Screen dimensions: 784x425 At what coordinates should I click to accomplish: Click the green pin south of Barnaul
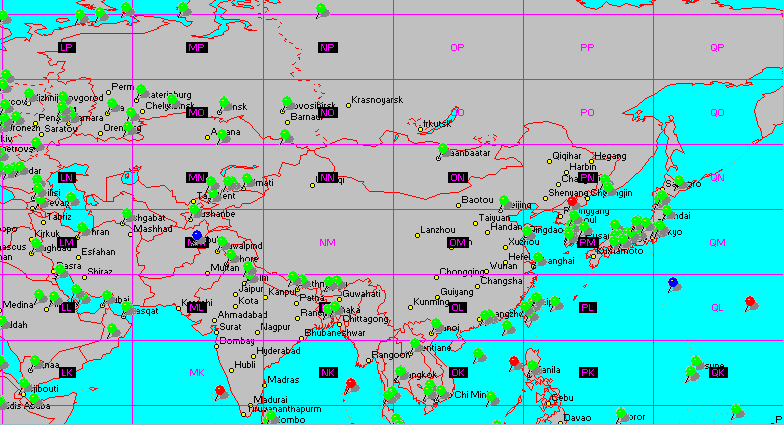click(285, 134)
